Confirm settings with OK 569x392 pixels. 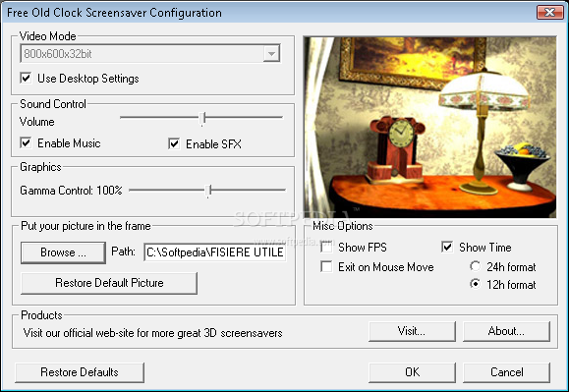coord(412,372)
